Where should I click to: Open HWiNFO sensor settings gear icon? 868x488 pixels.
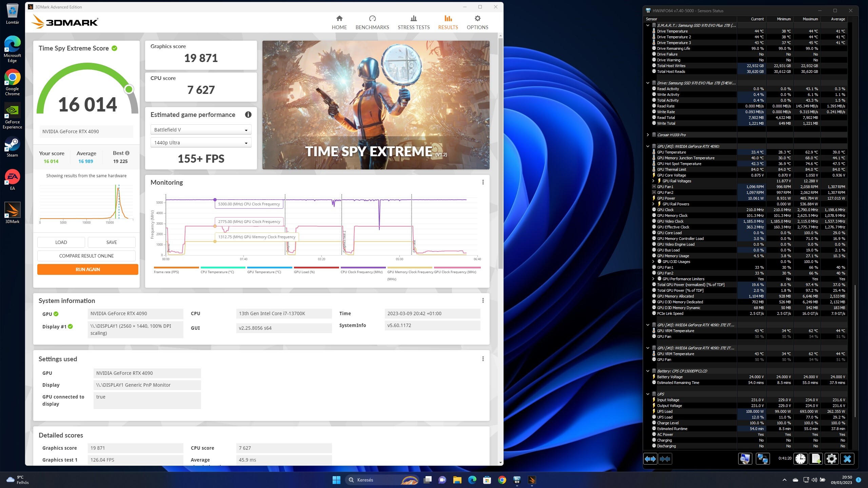(x=831, y=459)
